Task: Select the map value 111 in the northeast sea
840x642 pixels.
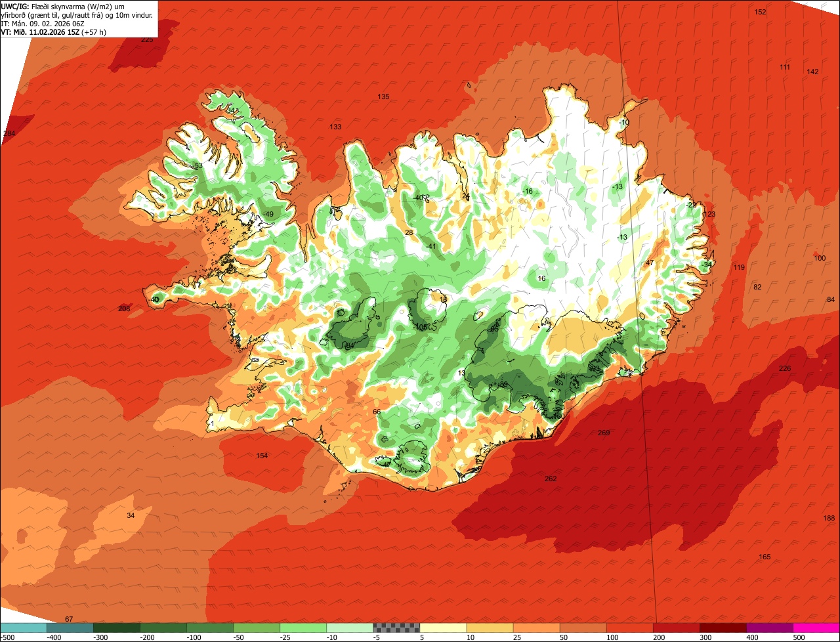Action: tap(785, 68)
